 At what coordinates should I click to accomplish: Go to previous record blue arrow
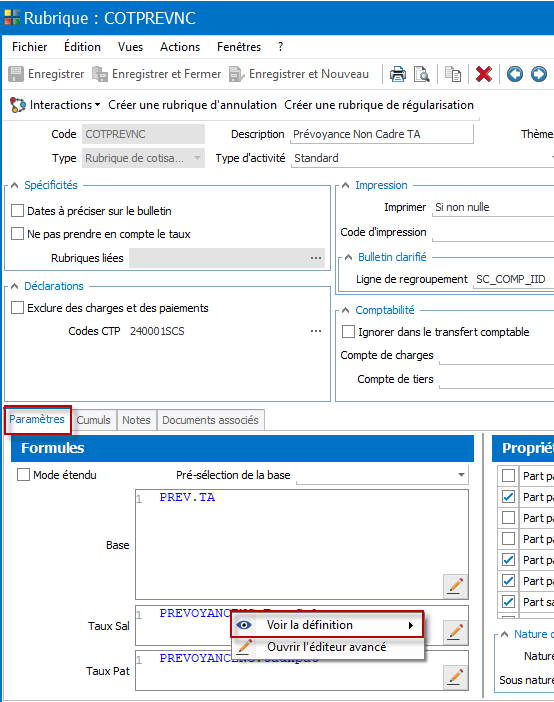tap(515, 74)
